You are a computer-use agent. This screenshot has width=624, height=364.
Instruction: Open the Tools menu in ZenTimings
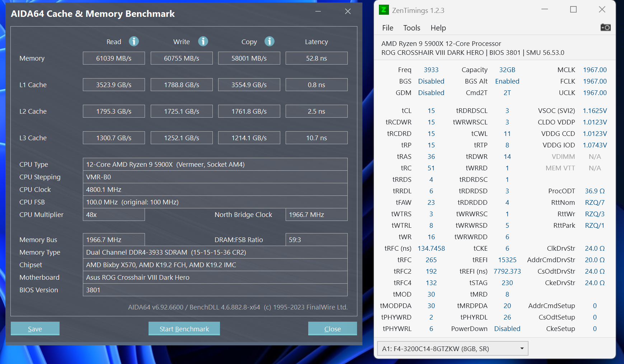click(412, 28)
